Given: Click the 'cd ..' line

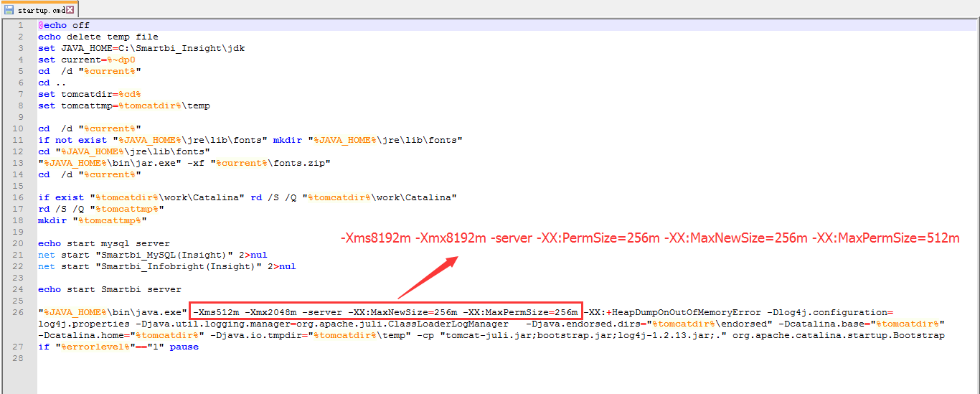Looking at the screenshot, I should [52, 83].
